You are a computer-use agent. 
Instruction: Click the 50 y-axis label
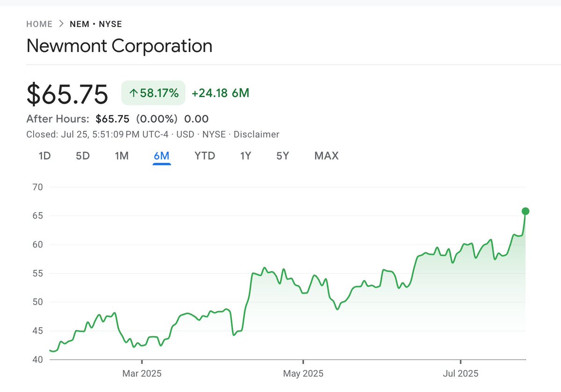37,302
